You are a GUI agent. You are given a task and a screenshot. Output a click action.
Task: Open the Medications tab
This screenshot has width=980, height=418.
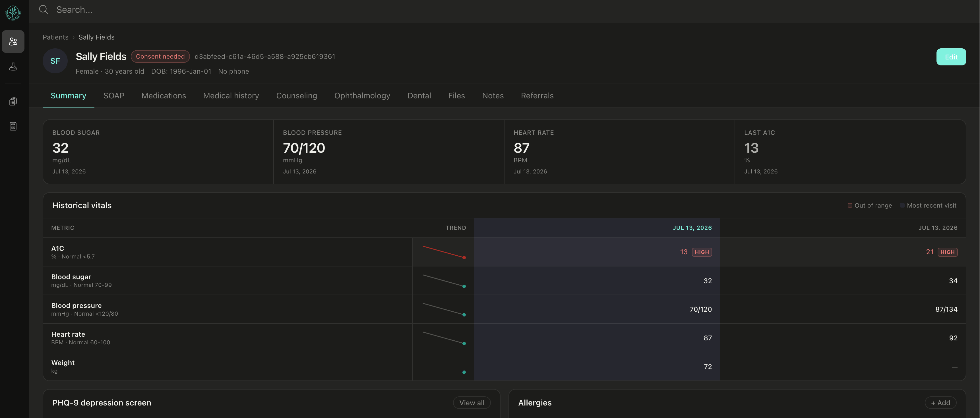164,96
